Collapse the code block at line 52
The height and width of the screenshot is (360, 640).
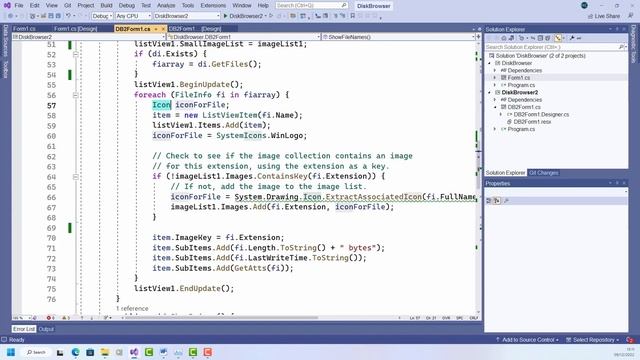click(x=76, y=54)
